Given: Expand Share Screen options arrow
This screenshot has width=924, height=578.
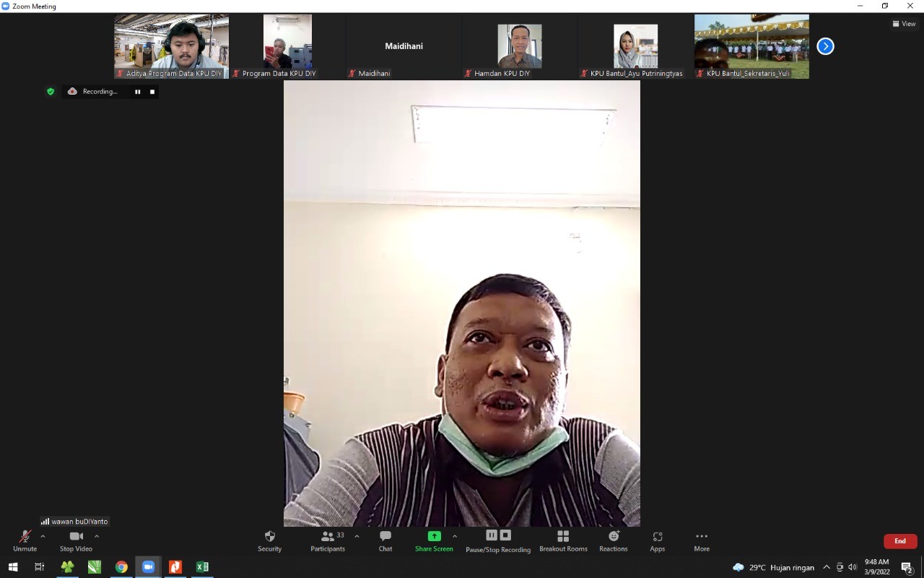Looking at the screenshot, I should pos(455,536).
